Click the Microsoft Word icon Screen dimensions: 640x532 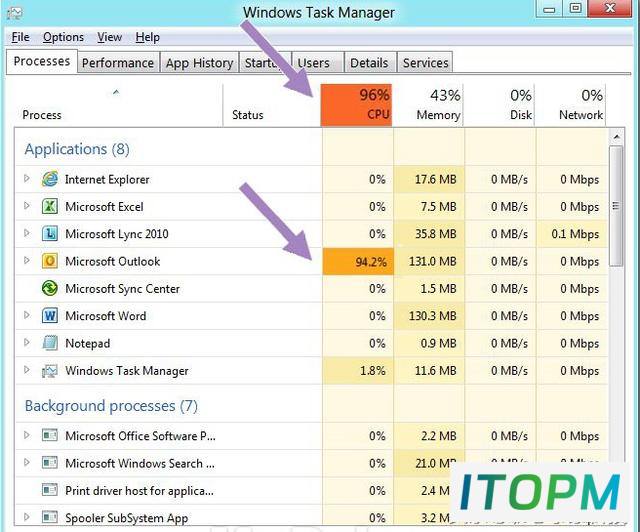point(50,316)
